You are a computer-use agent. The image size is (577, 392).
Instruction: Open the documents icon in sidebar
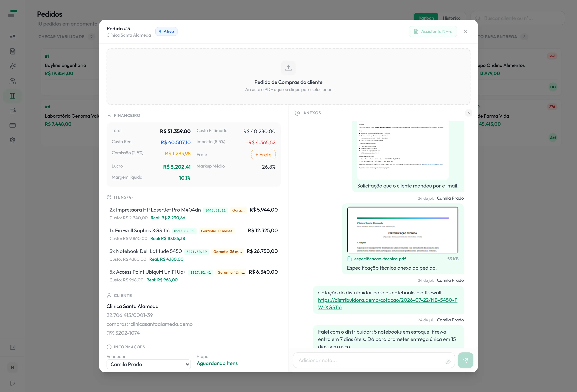pos(12,51)
